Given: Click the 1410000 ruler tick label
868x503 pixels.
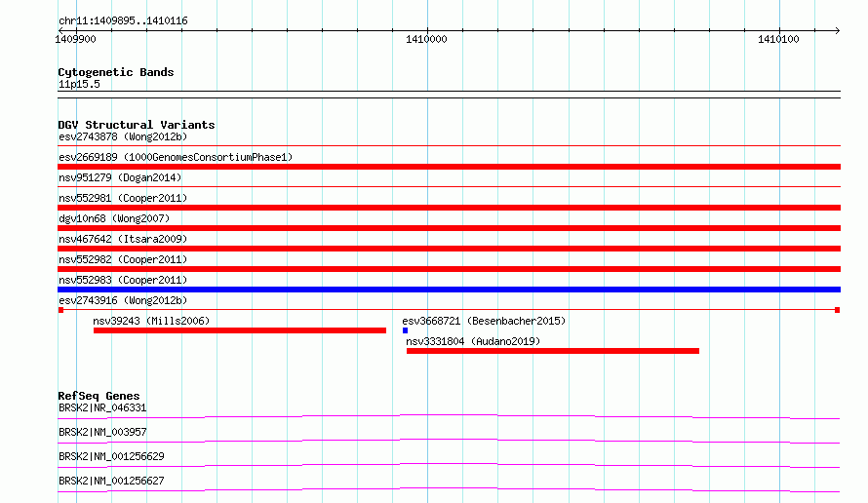Looking at the screenshot, I should 426,39.
